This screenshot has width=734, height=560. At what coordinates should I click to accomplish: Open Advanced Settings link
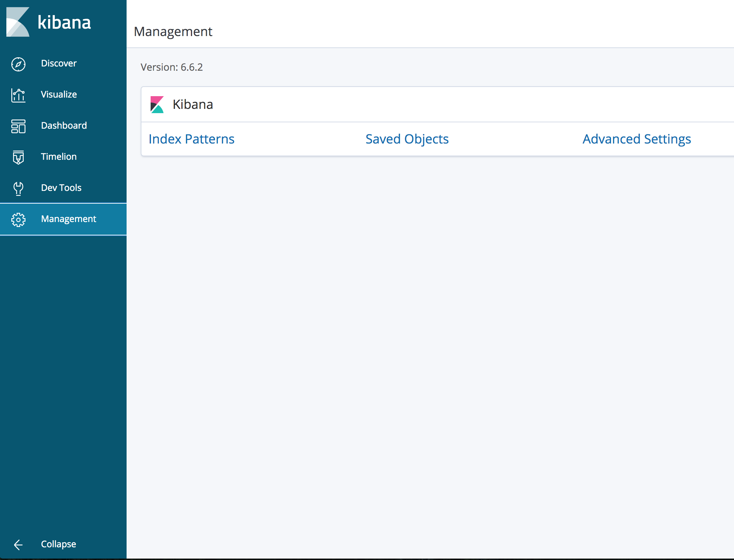pyautogui.click(x=636, y=139)
